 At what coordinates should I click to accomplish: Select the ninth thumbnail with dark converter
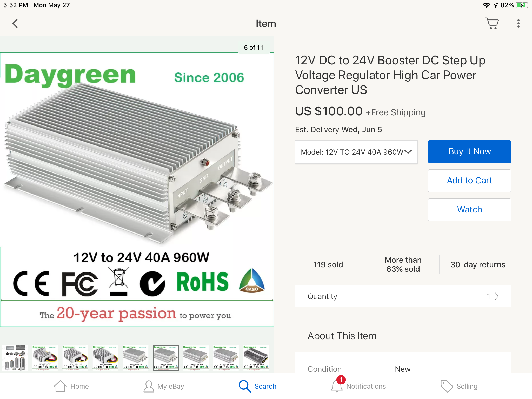[256, 358]
